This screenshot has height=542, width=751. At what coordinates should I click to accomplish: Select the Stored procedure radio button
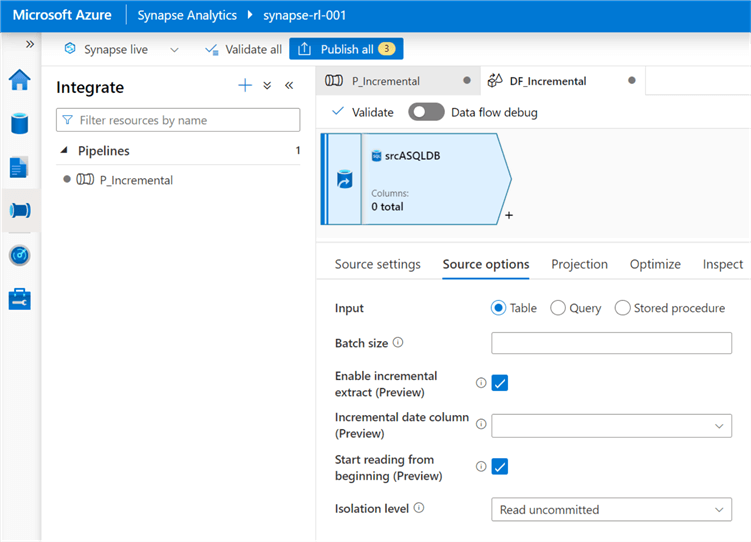(x=622, y=308)
